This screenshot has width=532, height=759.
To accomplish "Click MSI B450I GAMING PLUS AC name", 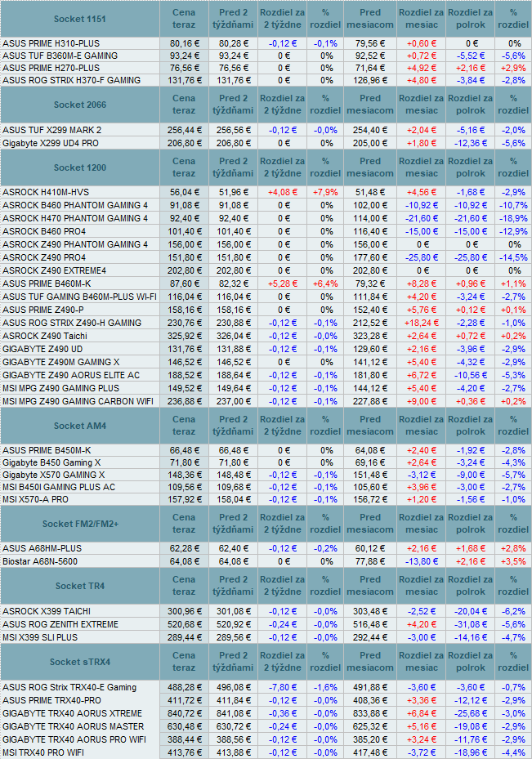I will tap(59, 488).
